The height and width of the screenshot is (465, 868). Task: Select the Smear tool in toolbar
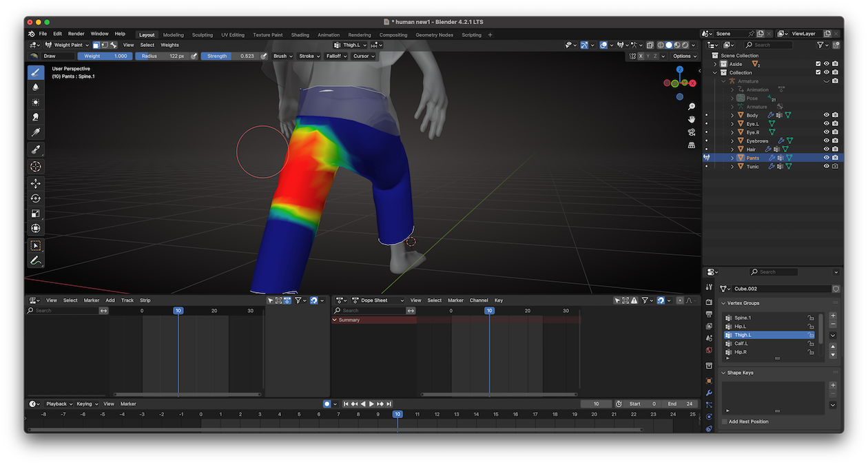36,117
